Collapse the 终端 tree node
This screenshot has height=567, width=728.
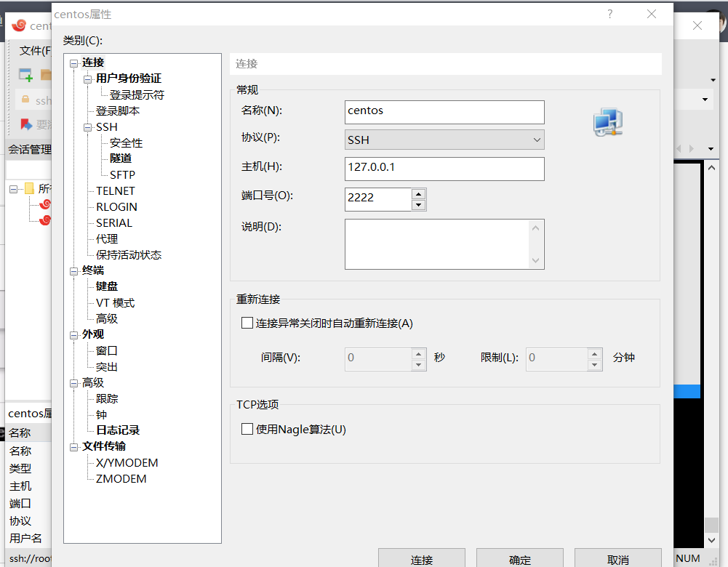pos(74,271)
